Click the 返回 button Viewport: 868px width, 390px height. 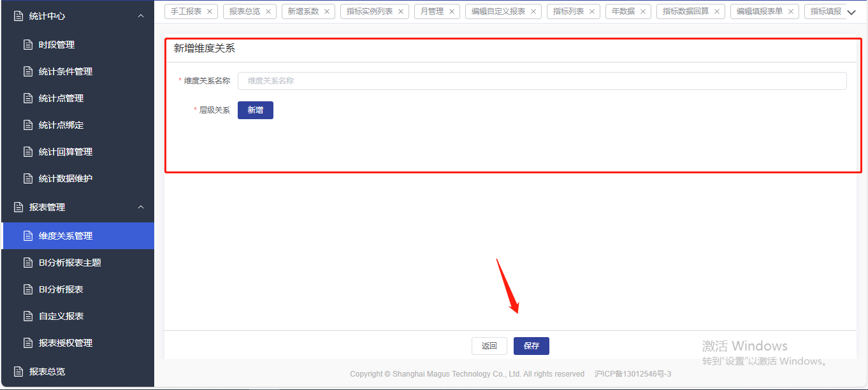pyautogui.click(x=489, y=346)
